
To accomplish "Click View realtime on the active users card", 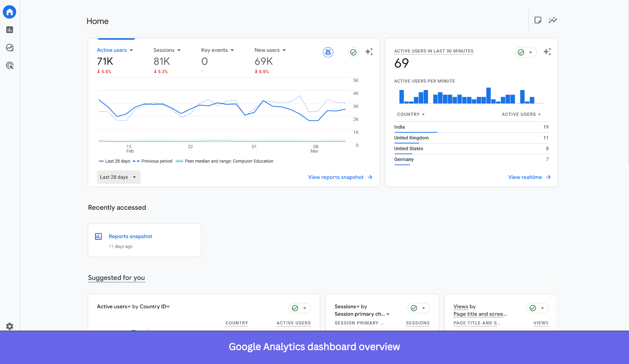I will click(x=525, y=177).
